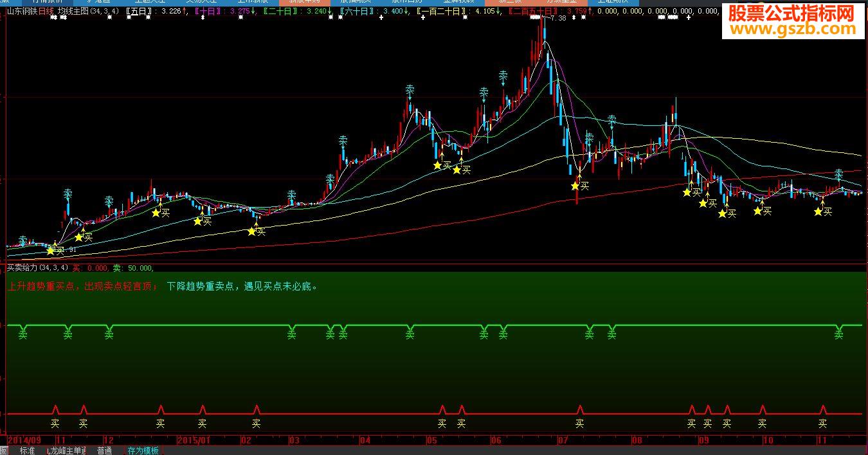The image size is (868, 455).
Task: Switch to the 普通 tab
Action: click(x=104, y=451)
